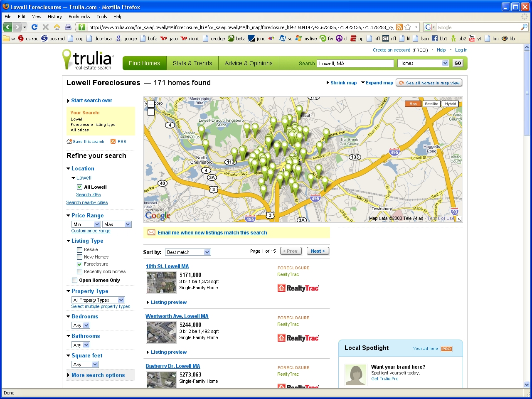
Task: Zoom out on the map with minus
Action: coord(151,112)
